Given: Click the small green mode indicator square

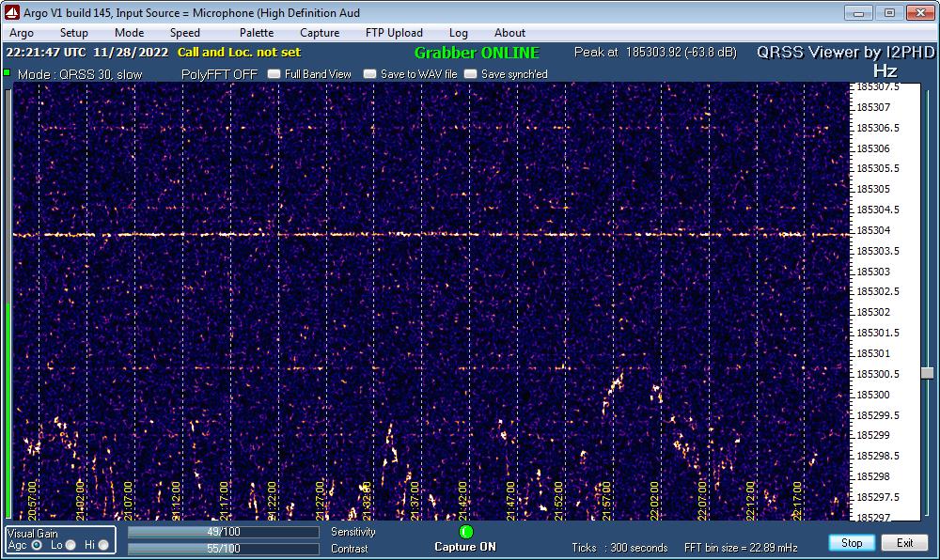Looking at the screenshot, I should (x=7, y=72).
